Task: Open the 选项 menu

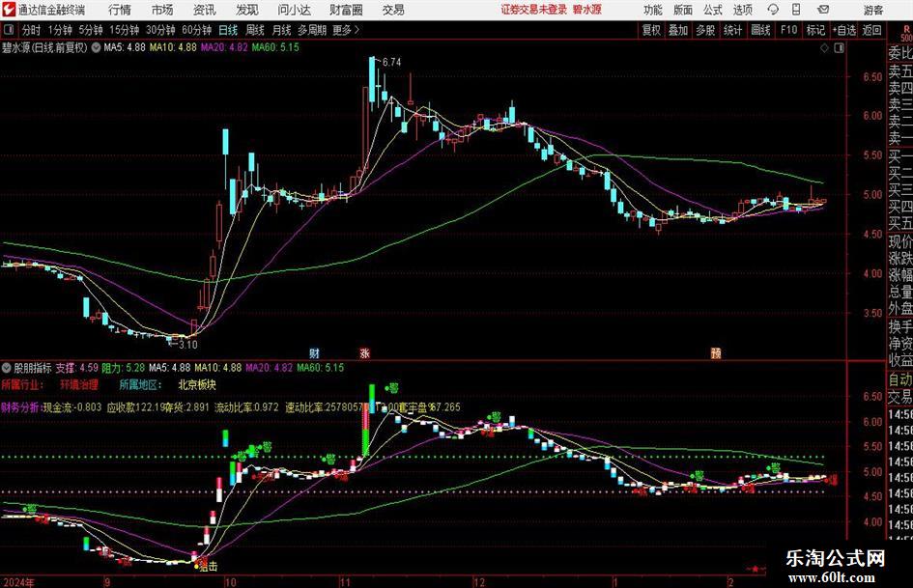Action: coord(742,10)
